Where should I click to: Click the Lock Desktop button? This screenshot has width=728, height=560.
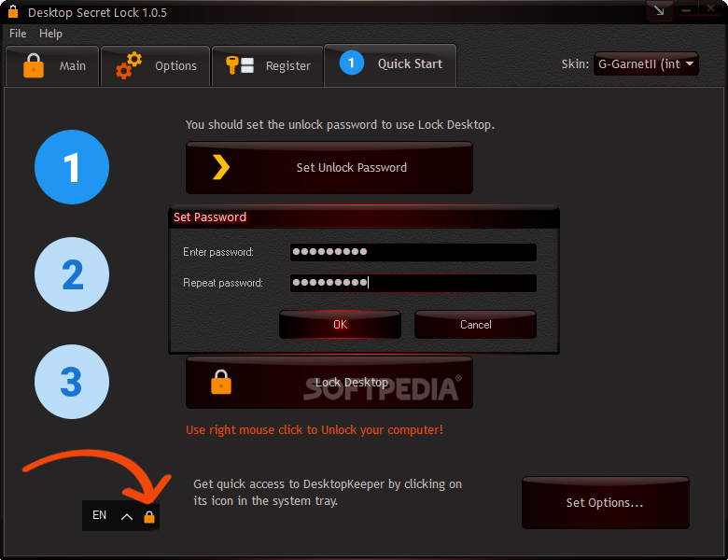(x=329, y=383)
